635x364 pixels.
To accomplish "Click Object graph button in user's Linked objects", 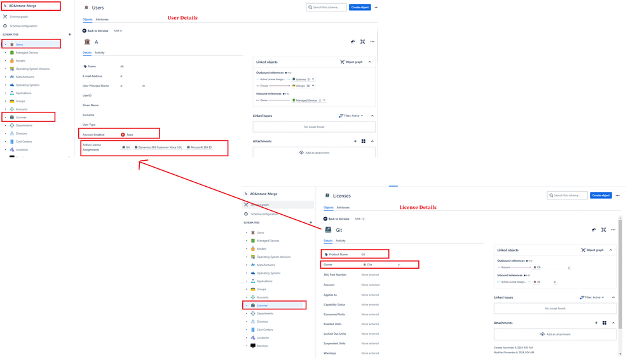I will click(x=352, y=62).
